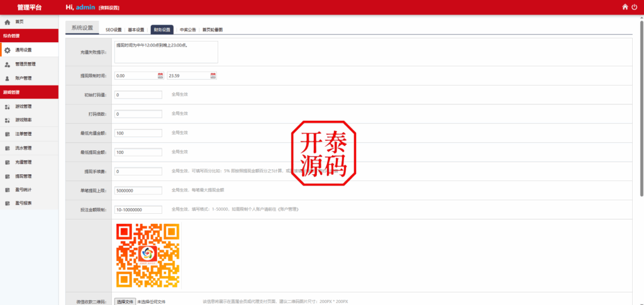Click the withdrawal end time field 23.59
This screenshot has height=305, width=644.
click(192, 75)
